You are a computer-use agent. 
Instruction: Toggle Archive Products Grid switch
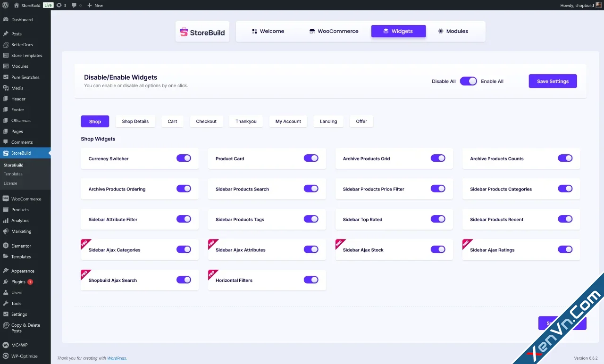(x=438, y=158)
